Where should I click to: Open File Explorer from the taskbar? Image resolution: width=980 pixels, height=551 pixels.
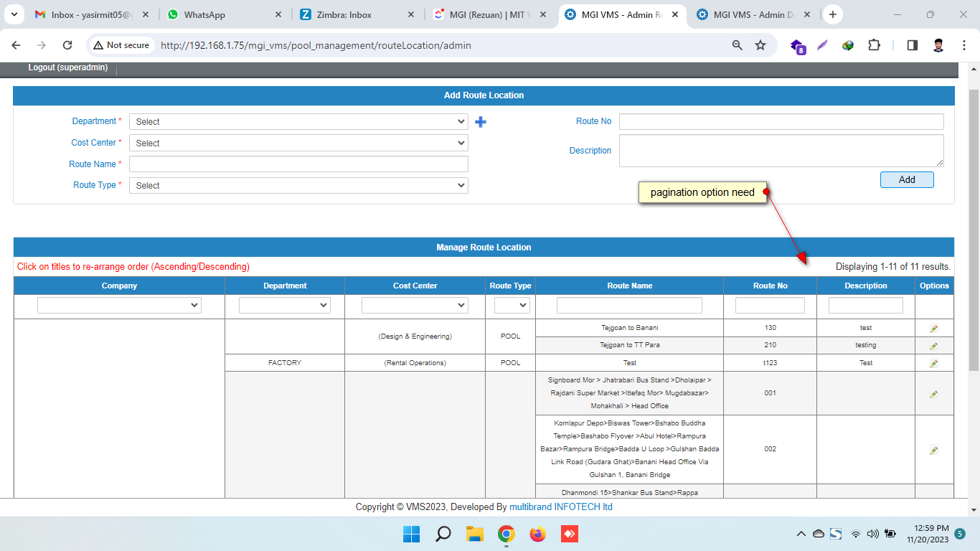click(x=474, y=534)
